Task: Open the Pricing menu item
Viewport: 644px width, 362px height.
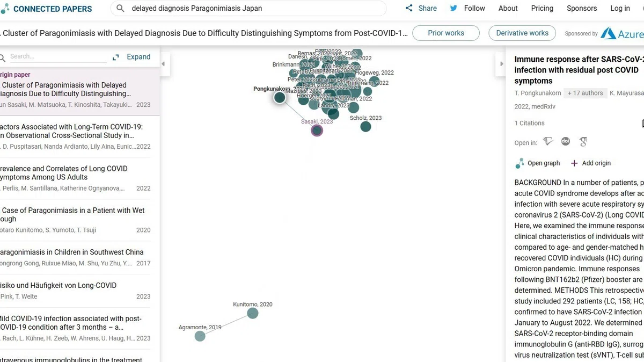Action: [542, 8]
